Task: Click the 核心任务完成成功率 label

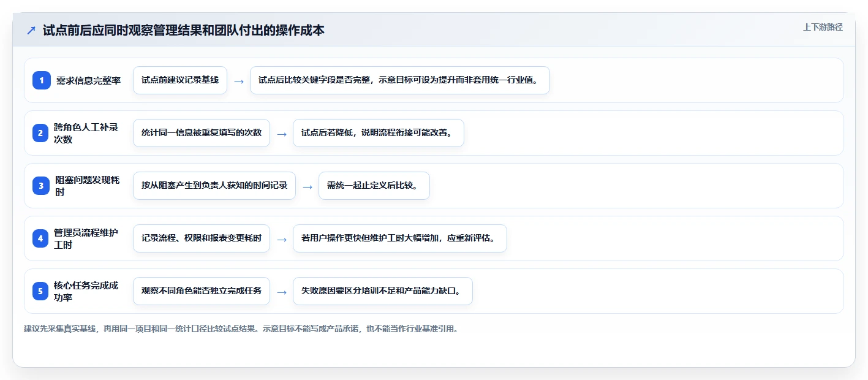Action: (x=86, y=291)
